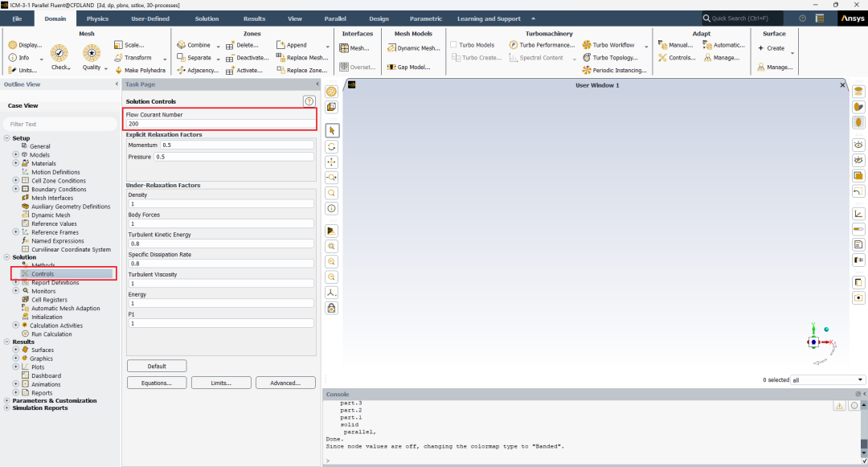Open Periodic Instancing dialog

(x=615, y=70)
